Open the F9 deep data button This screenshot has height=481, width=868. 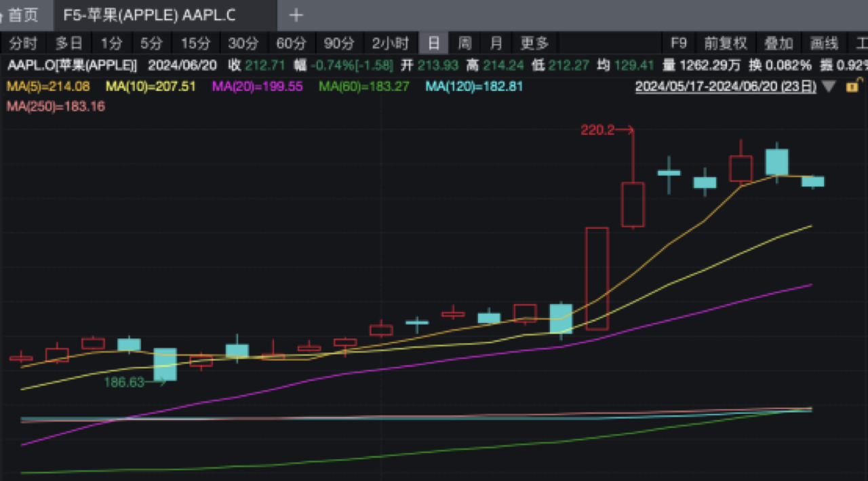pos(679,43)
